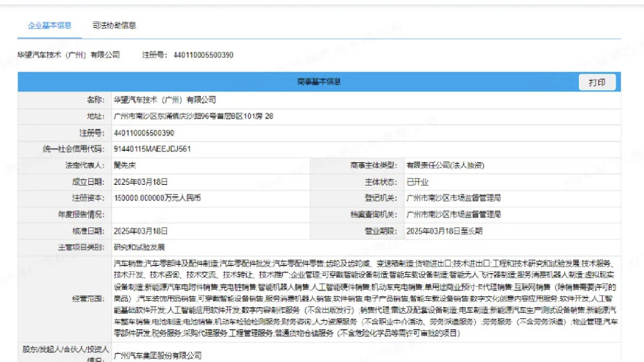Select shareholder 广州汽车集团股份有限公司
Viewport: 644px width, 362px height.
158,356
